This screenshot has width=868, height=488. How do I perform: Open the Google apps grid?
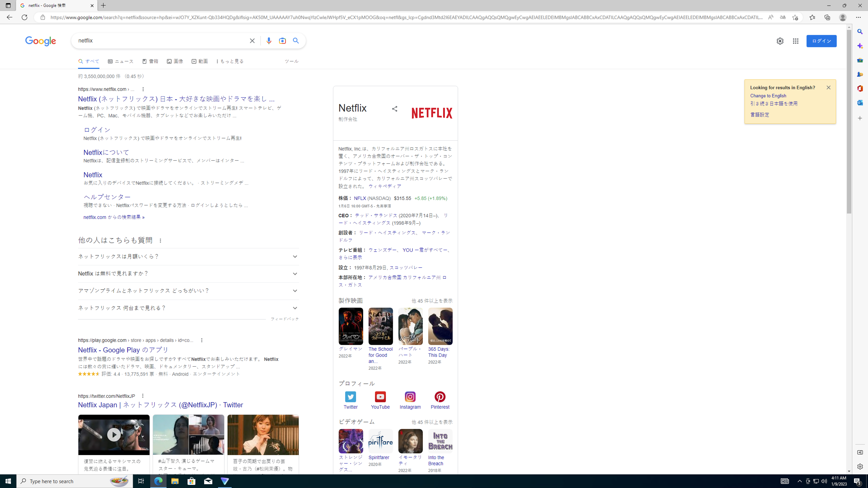click(x=796, y=41)
